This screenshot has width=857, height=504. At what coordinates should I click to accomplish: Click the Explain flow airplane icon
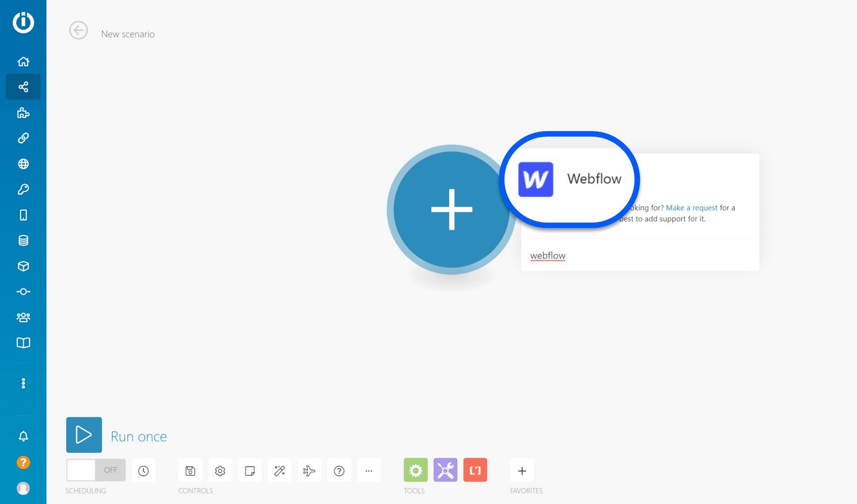[x=309, y=471]
